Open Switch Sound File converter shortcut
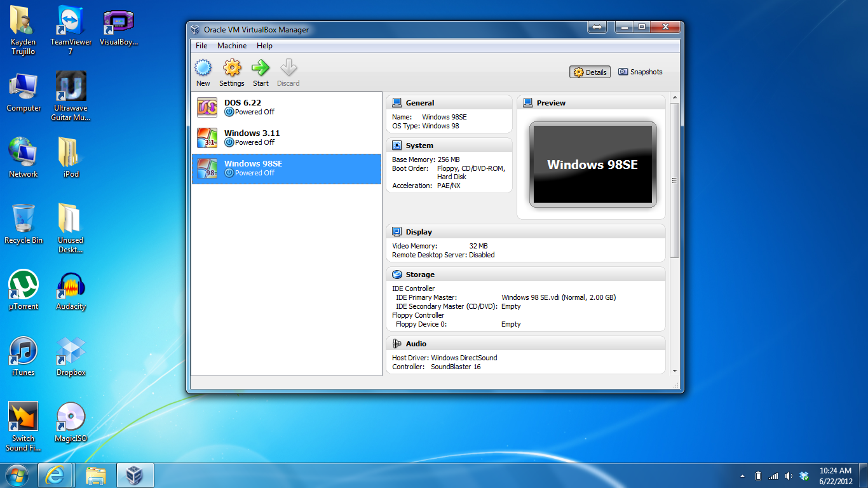The width and height of the screenshot is (868, 488). point(24,426)
